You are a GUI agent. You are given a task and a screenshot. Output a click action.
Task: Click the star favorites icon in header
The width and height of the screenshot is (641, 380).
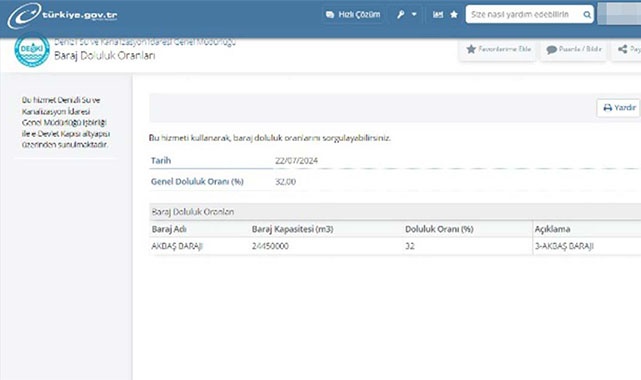click(454, 15)
